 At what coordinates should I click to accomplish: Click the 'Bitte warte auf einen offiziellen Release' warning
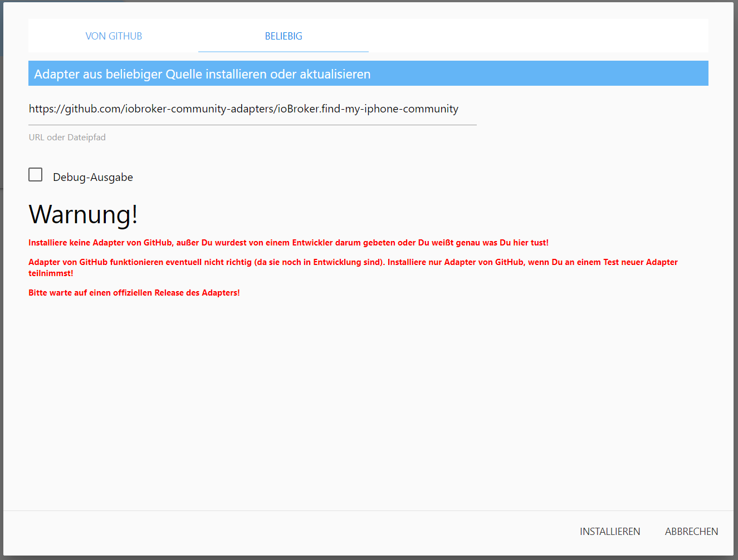click(x=134, y=293)
